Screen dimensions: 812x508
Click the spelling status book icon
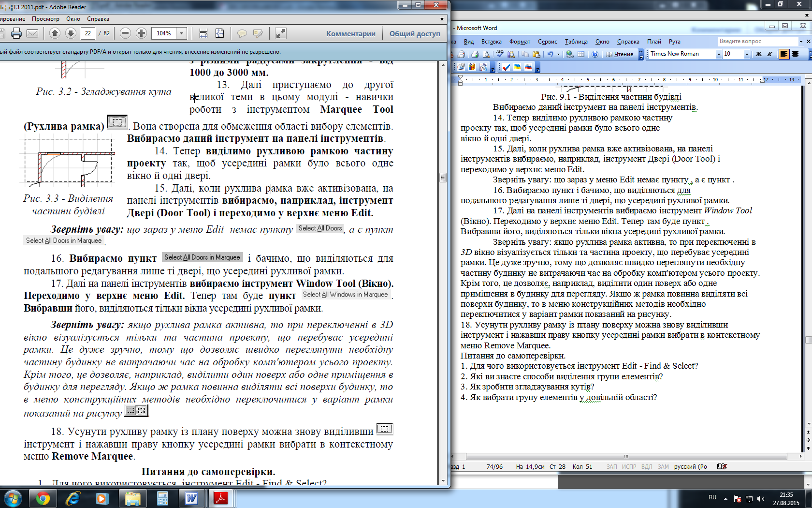pos(722,466)
